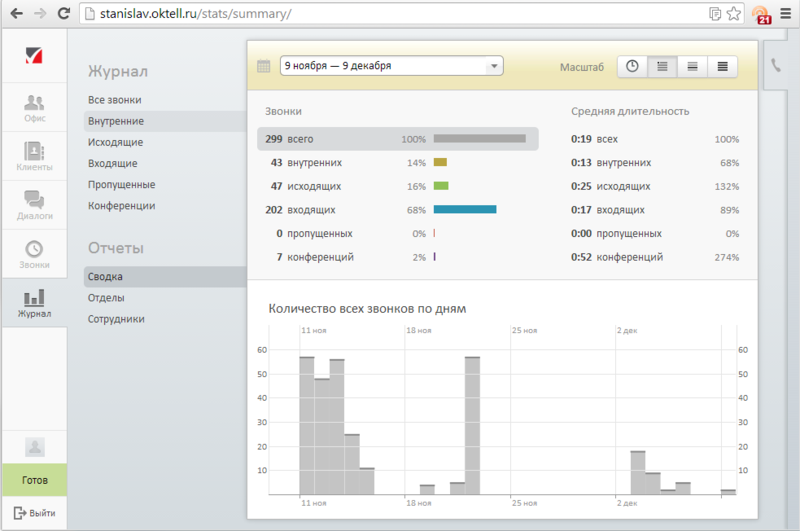Open the Готов status selector

click(x=35, y=480)
